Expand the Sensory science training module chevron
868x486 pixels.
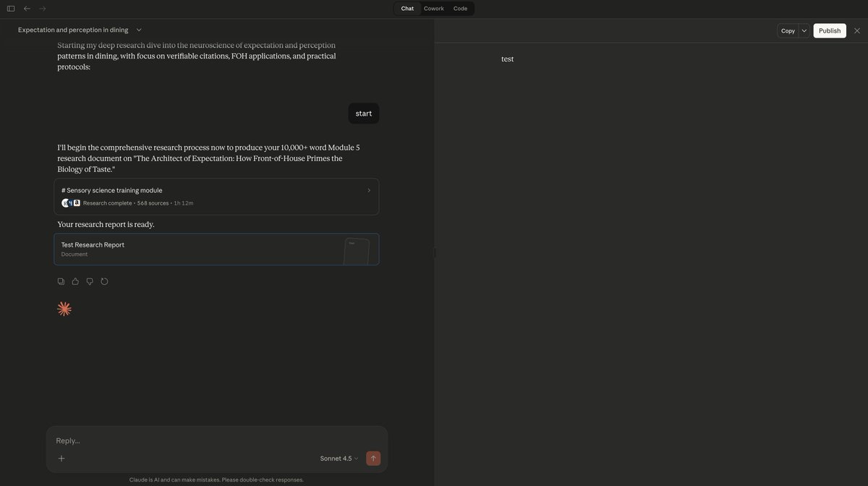pos(369,190)
